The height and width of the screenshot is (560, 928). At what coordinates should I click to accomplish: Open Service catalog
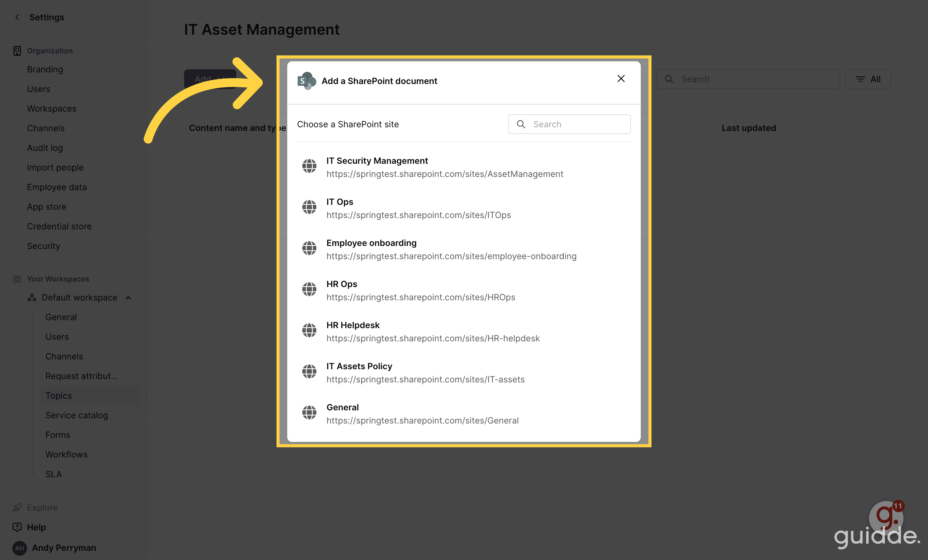pos(77,415)
